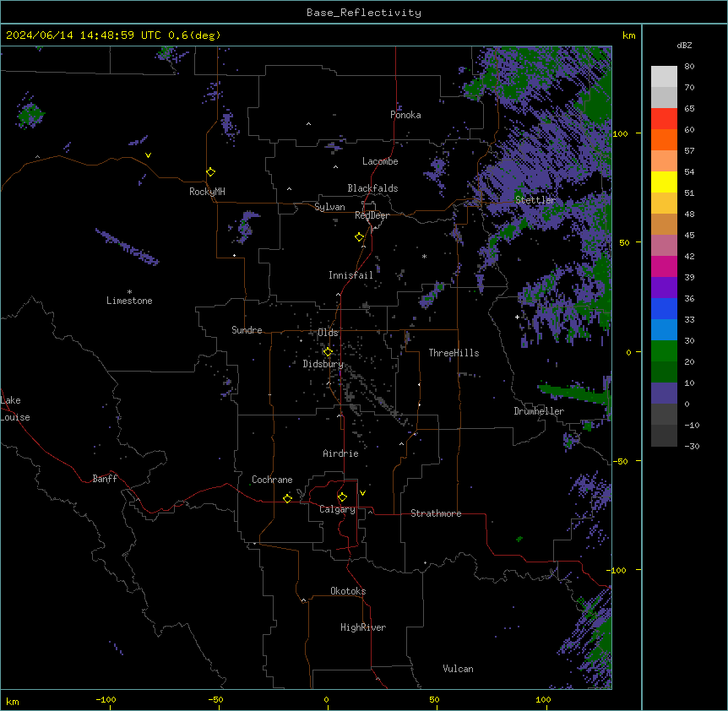Click the Lake Louise label
728x711 pixels.
[15, 409]
